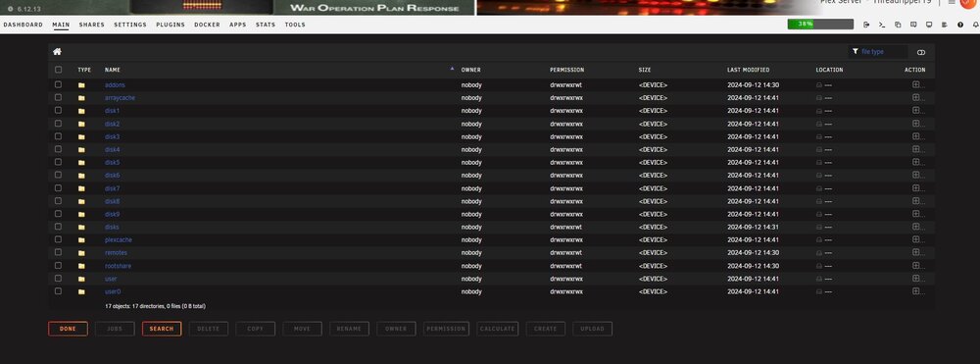This screenshot has width=980, height=364.
Task: Open the system log icon
Action: tap(945, 25)
